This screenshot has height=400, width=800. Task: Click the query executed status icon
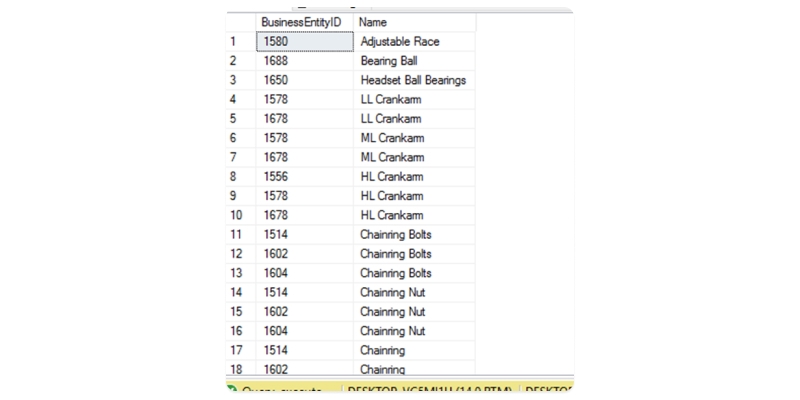click(x=232, y=389)
